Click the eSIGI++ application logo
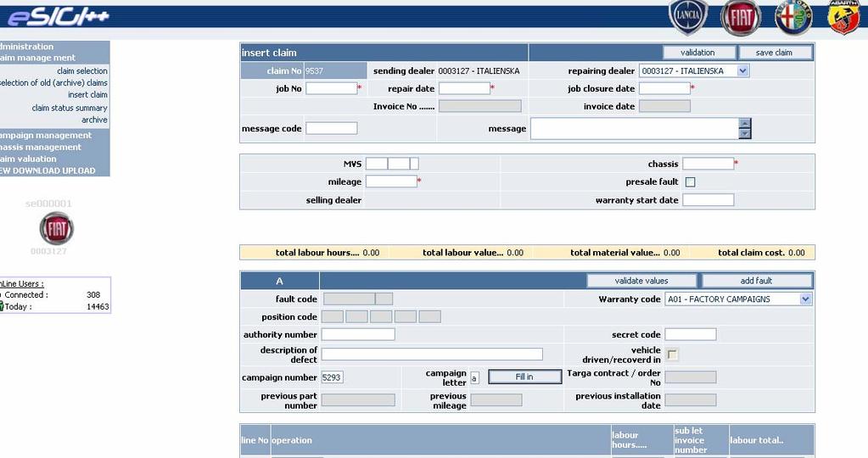 click(x=59, y=17)
